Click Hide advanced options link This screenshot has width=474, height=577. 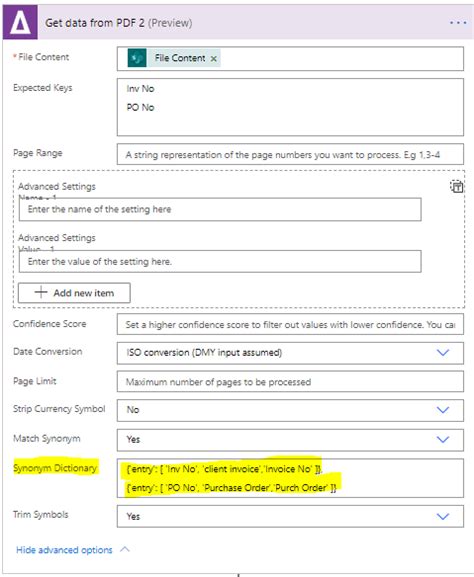[x=64, y=550]
